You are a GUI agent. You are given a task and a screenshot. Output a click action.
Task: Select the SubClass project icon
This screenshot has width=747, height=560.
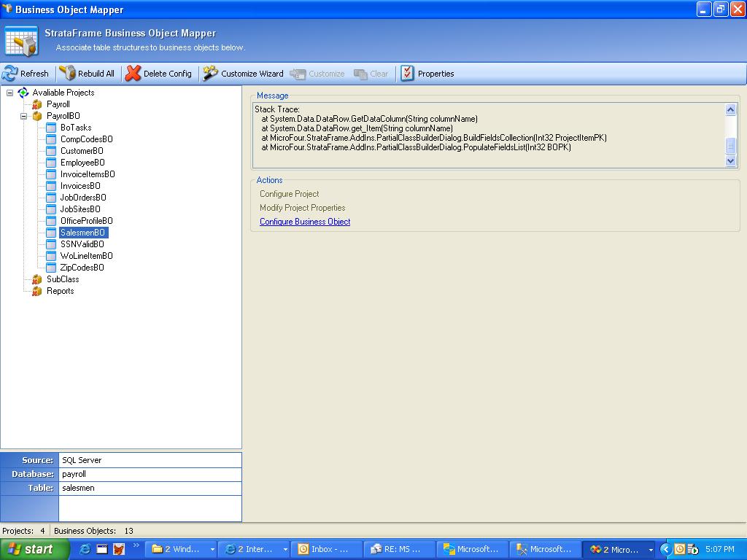37,279
